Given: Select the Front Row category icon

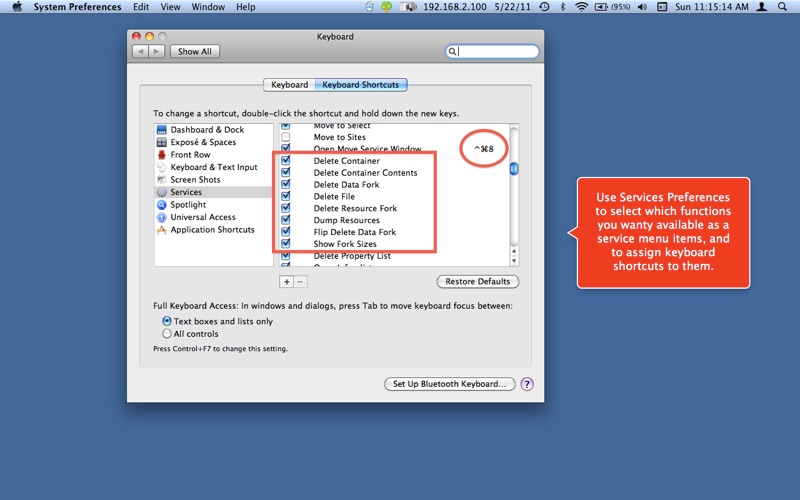Looking at the screenshot, I should (161, 155).
